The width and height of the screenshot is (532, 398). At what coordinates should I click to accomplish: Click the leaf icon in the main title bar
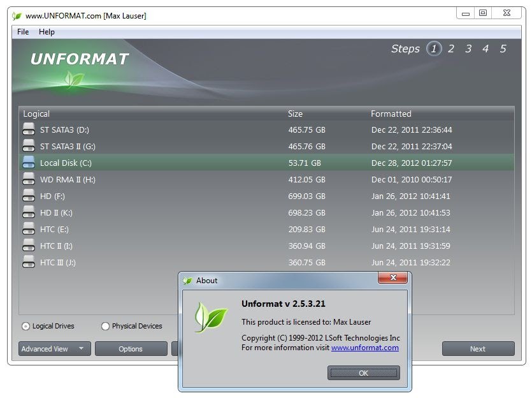click(17, 16)
